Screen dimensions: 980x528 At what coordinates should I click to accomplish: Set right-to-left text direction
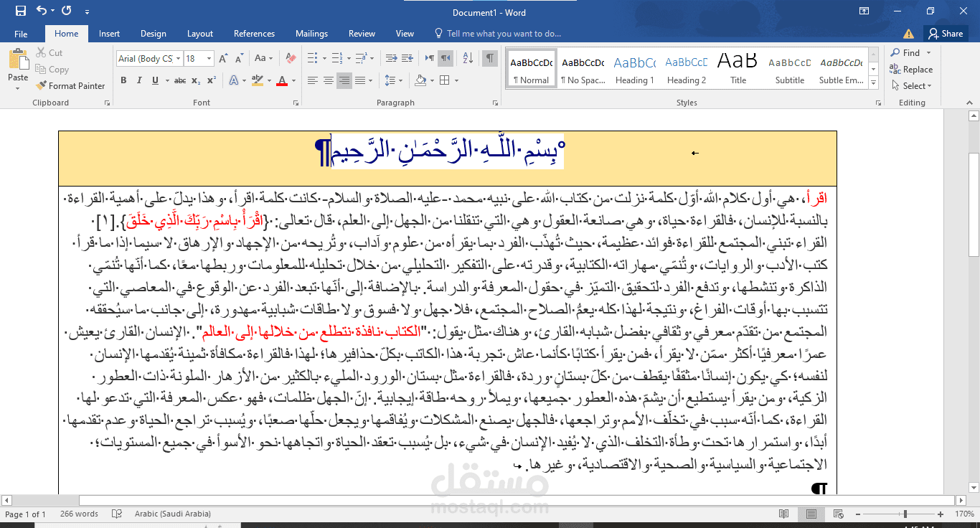(446, 59)
